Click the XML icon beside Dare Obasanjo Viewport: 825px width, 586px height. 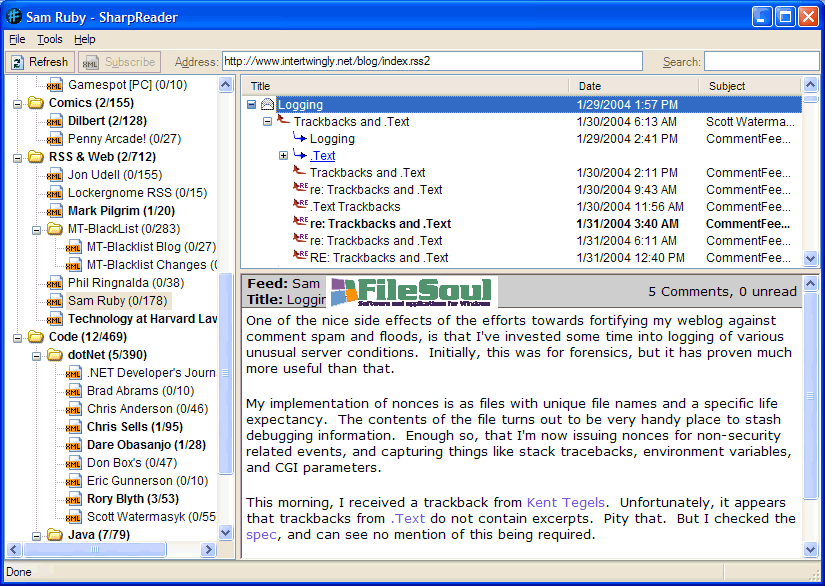point(73,445)
